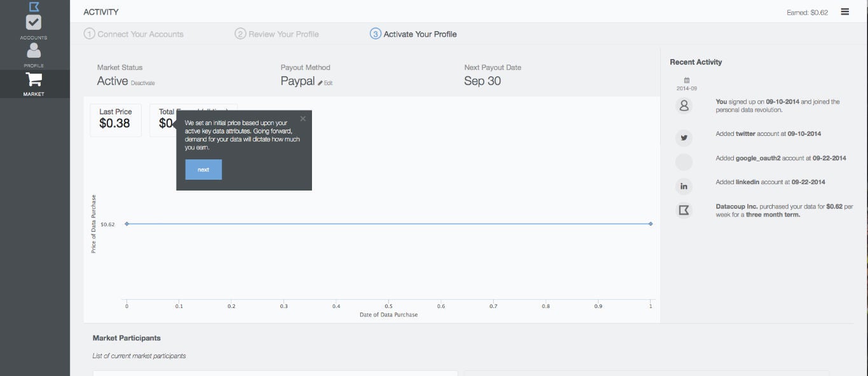This screenshot has height=376, width=868.
Task: Open the hamburger menu icon
Action: (x=844, y=11)
